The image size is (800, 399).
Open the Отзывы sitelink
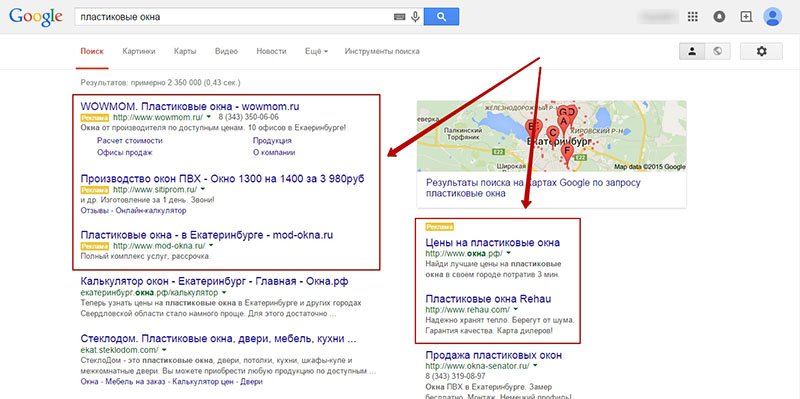[95, 210]
